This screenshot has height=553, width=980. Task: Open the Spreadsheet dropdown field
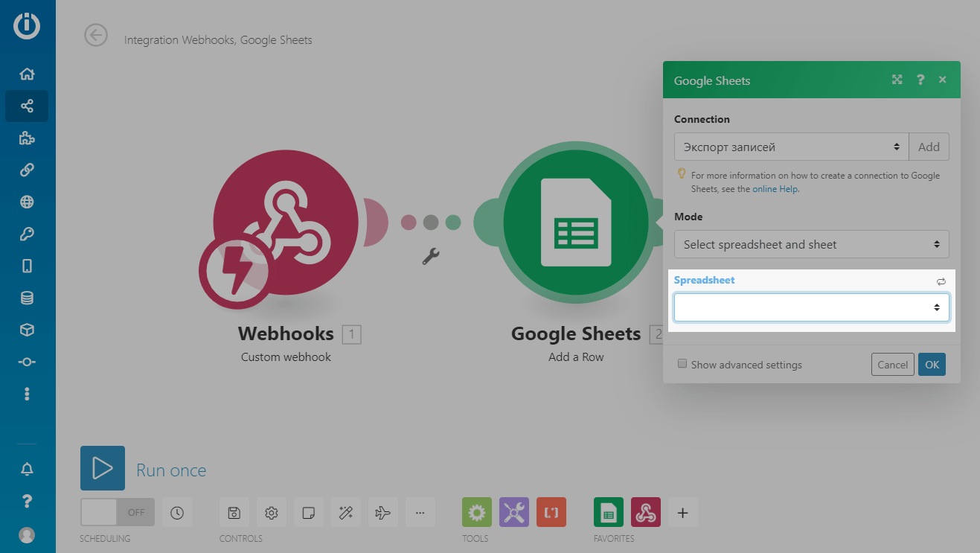click(811, 307)
